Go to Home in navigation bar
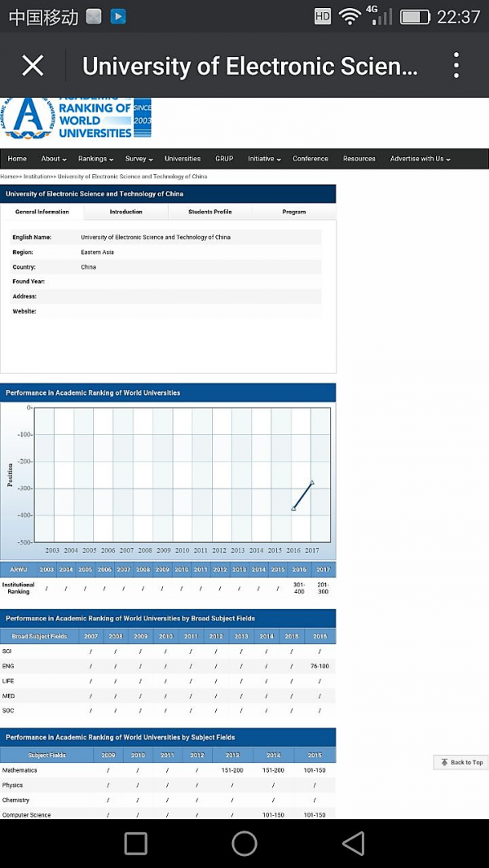Image resolution: width=489 pixels, height=868 pixels. tap(17, 159)
